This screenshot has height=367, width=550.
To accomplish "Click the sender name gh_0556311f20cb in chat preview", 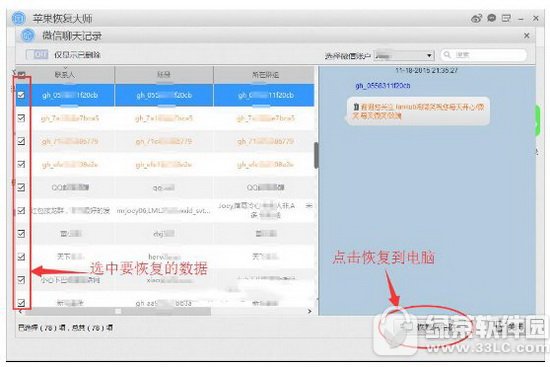I will click(383, 86).
